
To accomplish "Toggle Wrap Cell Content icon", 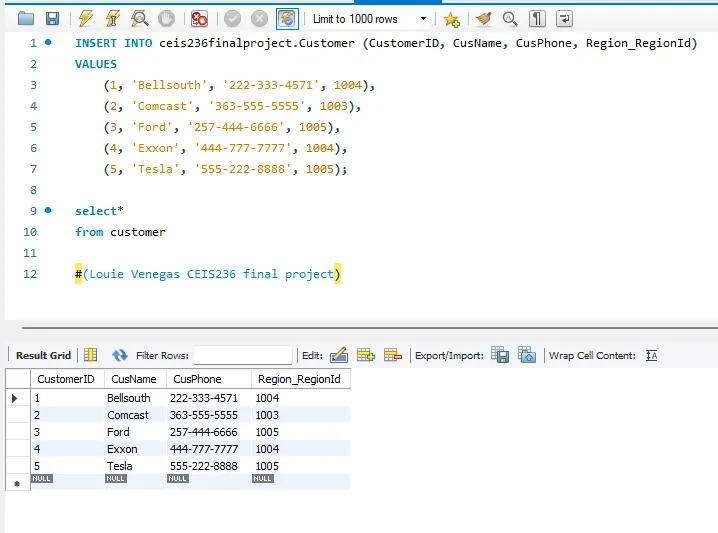I will pos(651,355).
